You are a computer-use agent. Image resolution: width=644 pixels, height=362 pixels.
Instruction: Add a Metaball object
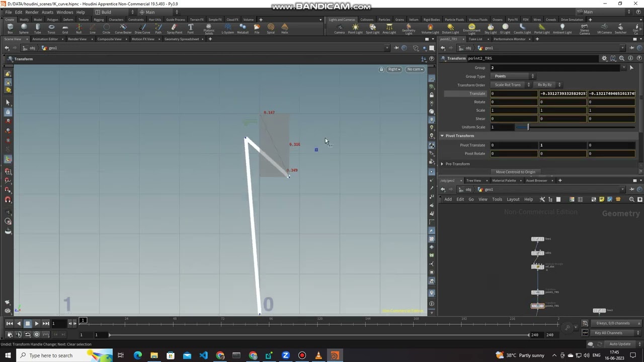(243, 29)
